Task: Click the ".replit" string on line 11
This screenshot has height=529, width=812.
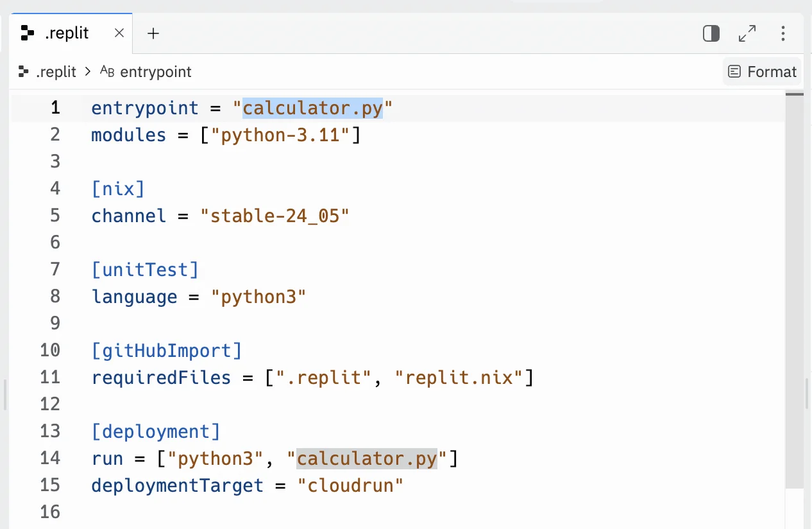Action: click(323, 377)
